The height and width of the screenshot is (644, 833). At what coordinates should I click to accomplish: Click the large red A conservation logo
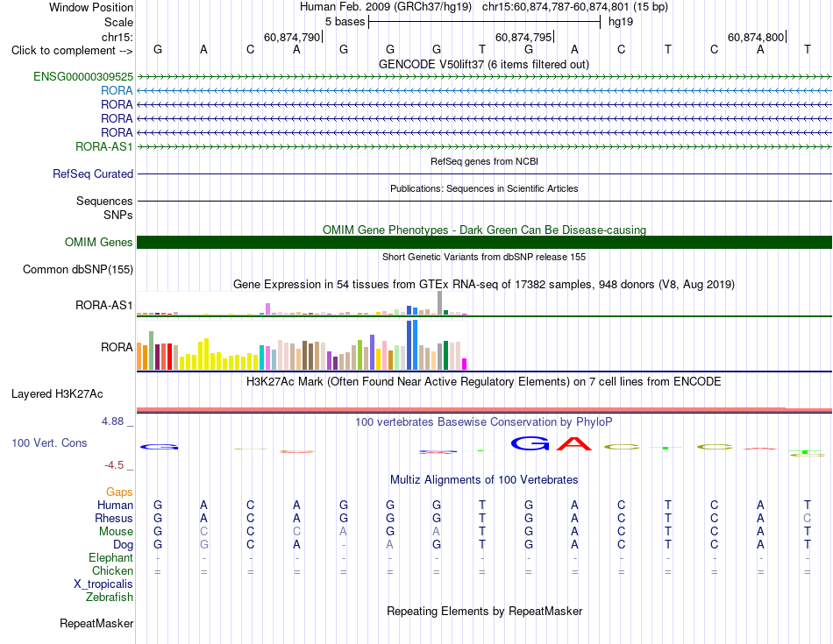pos(574,442)
